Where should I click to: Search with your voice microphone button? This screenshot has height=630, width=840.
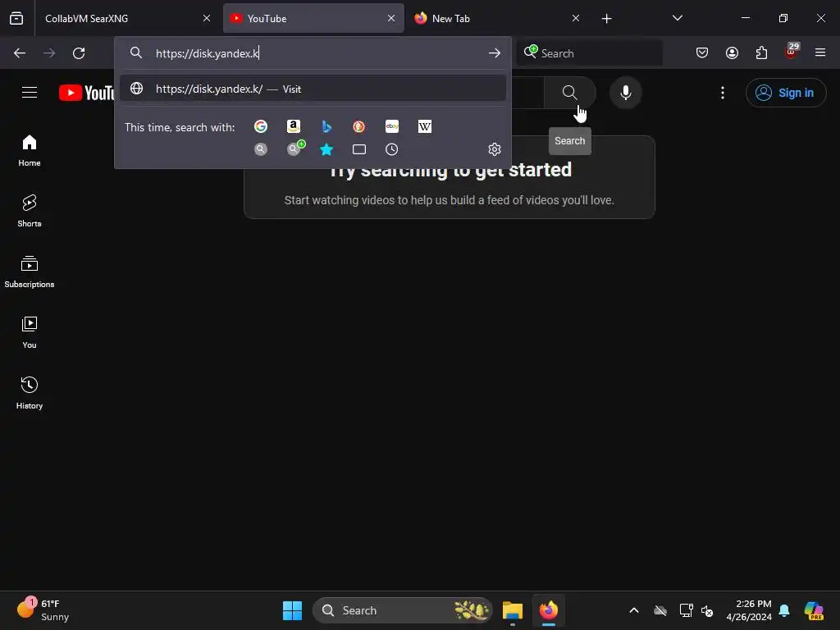625,93
